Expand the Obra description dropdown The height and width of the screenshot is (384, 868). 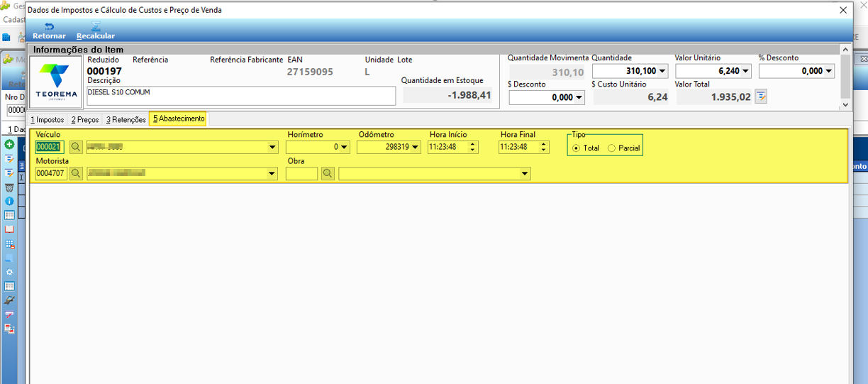(525, 173)
